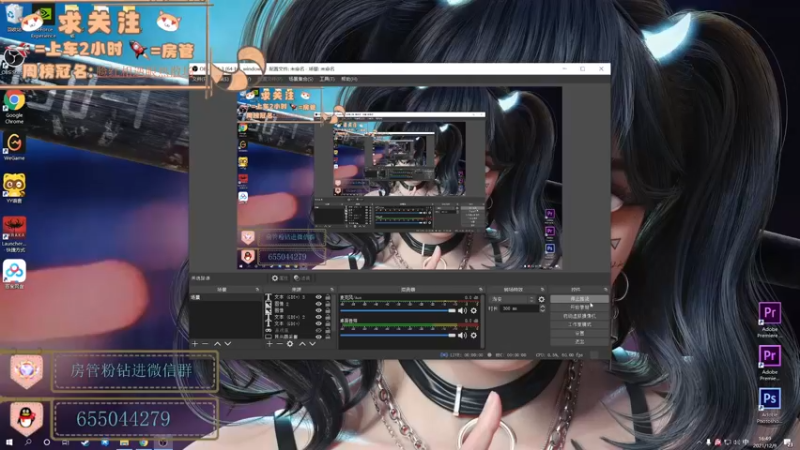Remove selected source with the minus button
The height and width of the screenshot is (450, 800).
tap(280, 344)
